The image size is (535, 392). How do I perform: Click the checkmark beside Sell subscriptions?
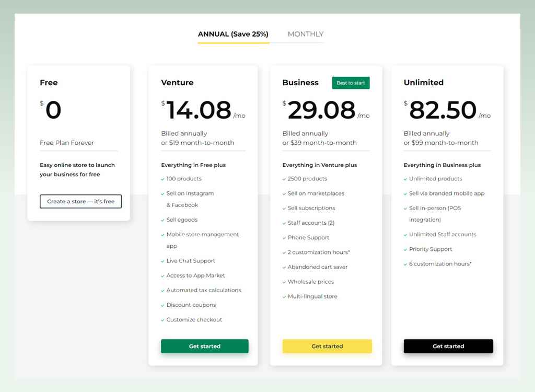[284, 209]
